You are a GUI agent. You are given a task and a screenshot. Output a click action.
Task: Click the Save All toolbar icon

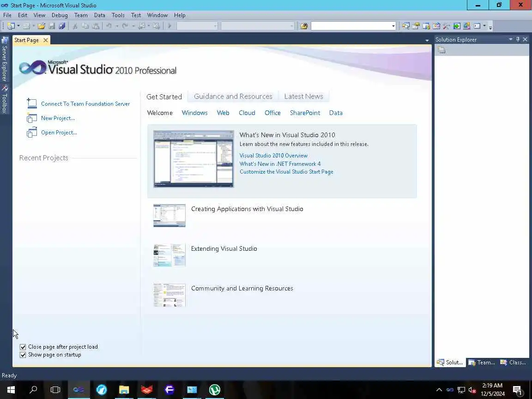click(x=62, y=26)
